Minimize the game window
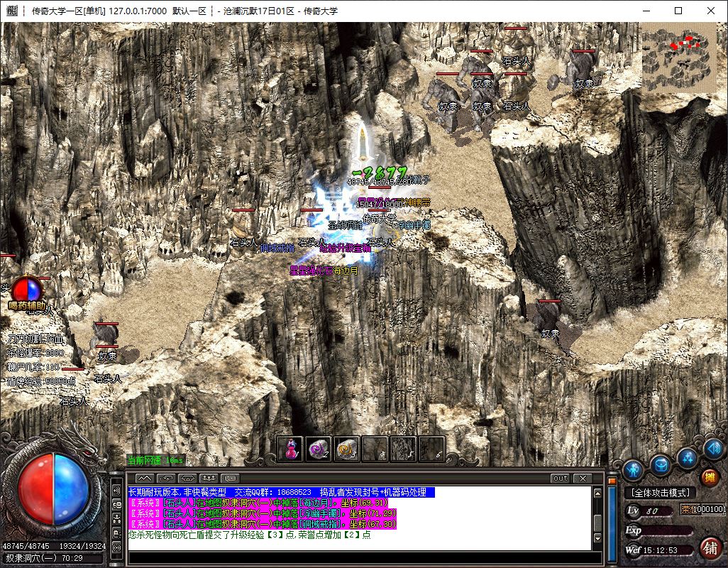Screen dimensions: 728x568 tap(646, 11)
